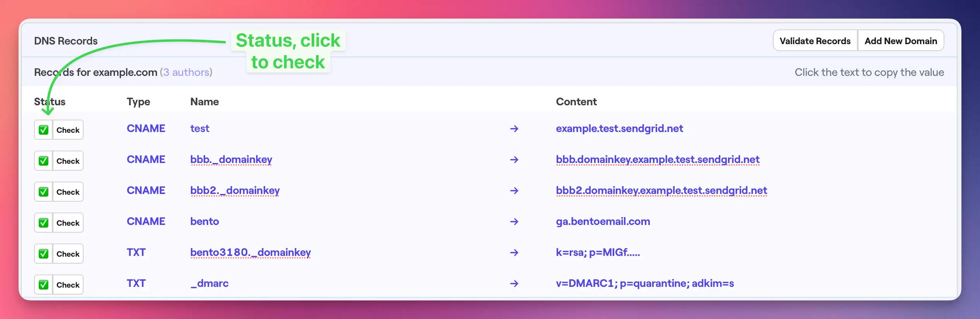Click green checkmark for bento CNAME record
The image size is (980, 319).
pyautogui.click(x=44, y=223)
